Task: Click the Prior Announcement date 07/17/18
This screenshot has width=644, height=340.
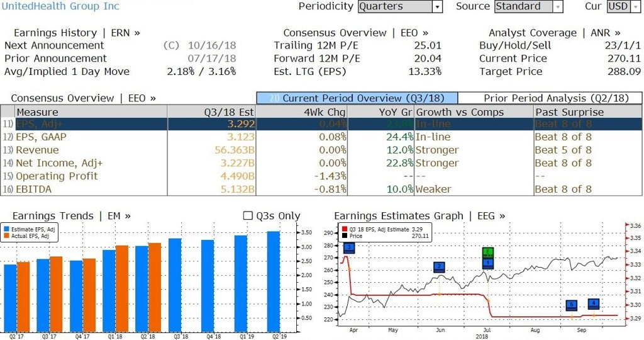Action: [212, 59]
